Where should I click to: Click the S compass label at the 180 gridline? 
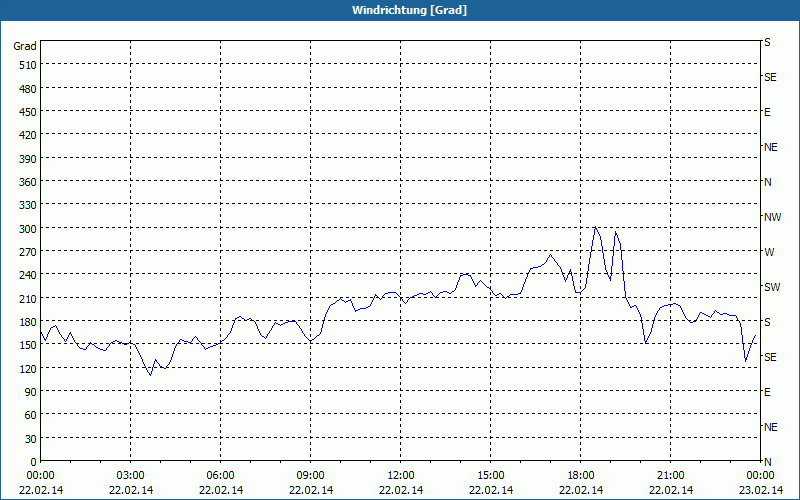click(767, 322)
